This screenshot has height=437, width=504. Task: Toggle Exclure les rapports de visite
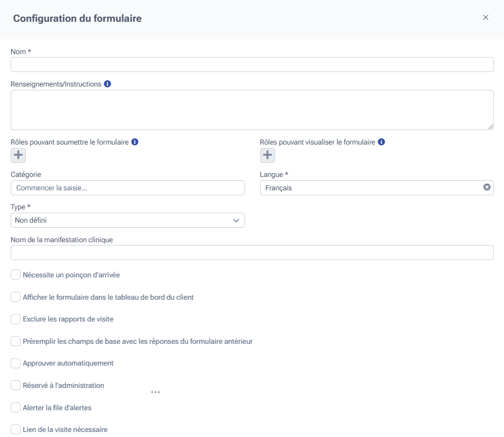click(x=16, y=319)
